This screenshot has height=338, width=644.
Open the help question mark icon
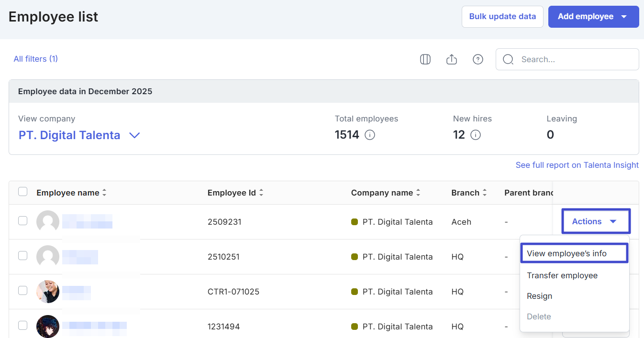pyautogui.click(x=477, y=59)
